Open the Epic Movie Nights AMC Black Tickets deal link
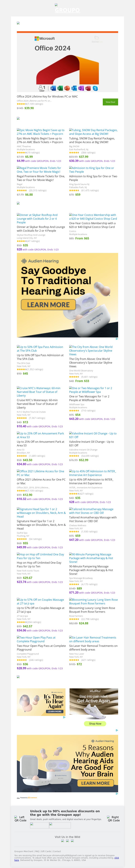 click(x=40, y=132)
